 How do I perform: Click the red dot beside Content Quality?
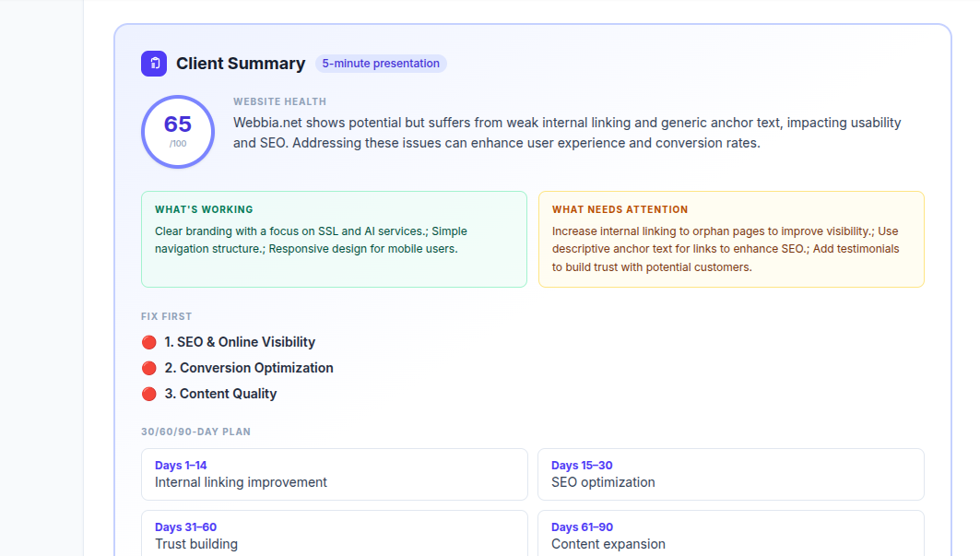tap(148, 394)
